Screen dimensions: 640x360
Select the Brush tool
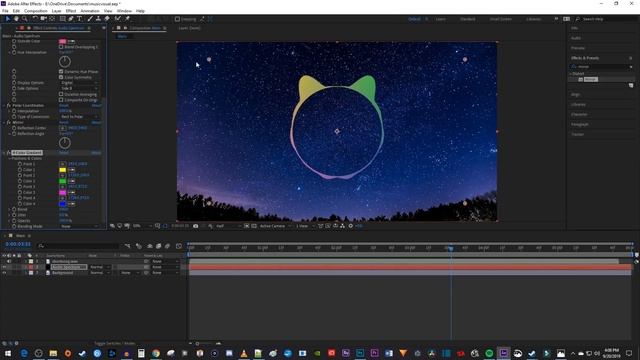[90, 19]
